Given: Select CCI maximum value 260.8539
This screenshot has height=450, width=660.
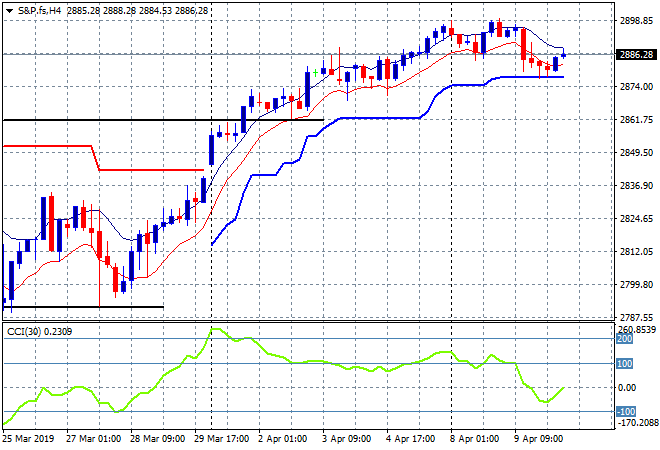Looking at the screenshot, I should pyautogui.click(x=636, y=330).
